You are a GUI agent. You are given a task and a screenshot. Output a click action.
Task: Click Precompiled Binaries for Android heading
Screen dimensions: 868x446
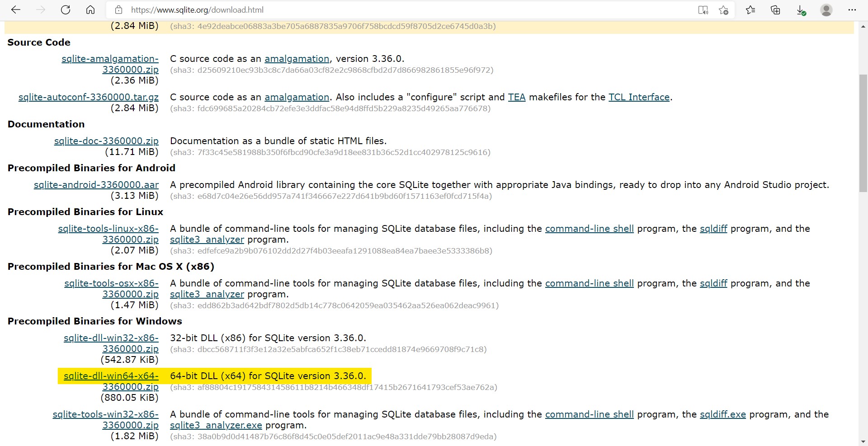pos(91,168)
